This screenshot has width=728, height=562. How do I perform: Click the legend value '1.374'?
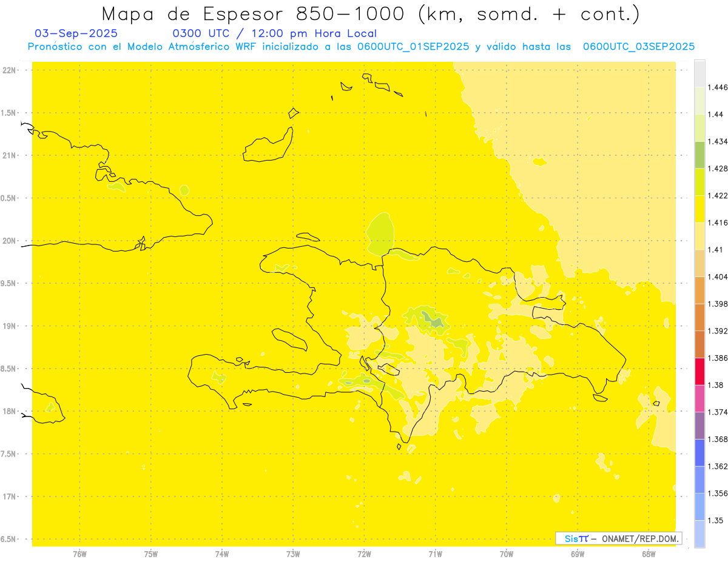[718, 412]
